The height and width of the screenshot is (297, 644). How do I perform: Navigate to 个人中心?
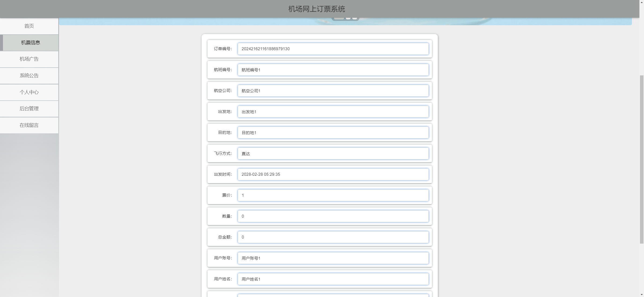pos(29,92)
